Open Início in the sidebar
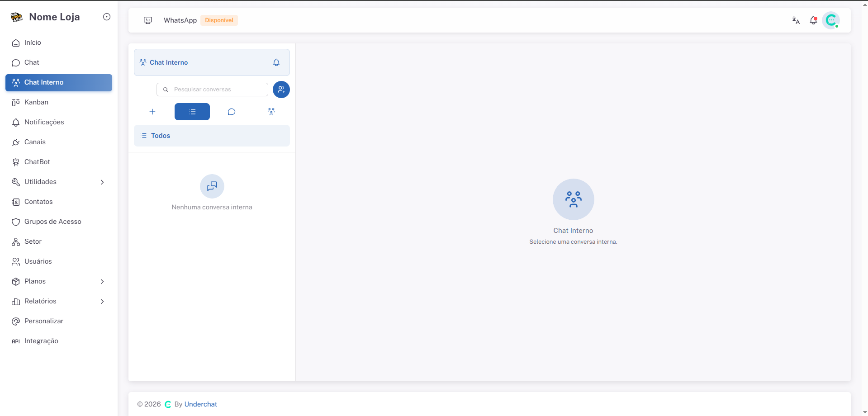 (x=59, y=43)
